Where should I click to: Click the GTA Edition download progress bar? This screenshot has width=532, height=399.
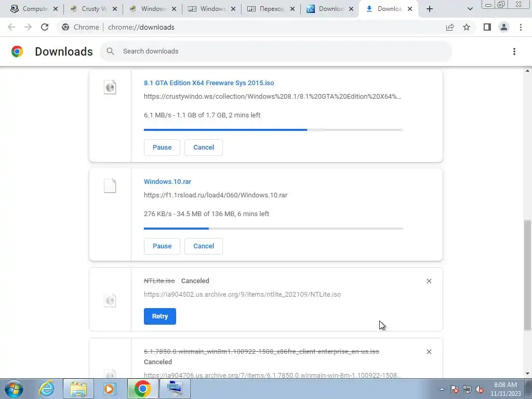coord(273,129)
